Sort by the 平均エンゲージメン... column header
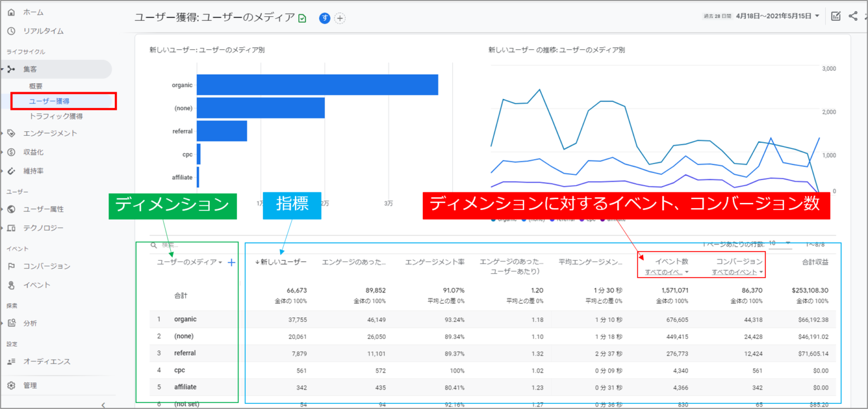The height and width of the screenshot is (409, 868). tap(591, 262)
